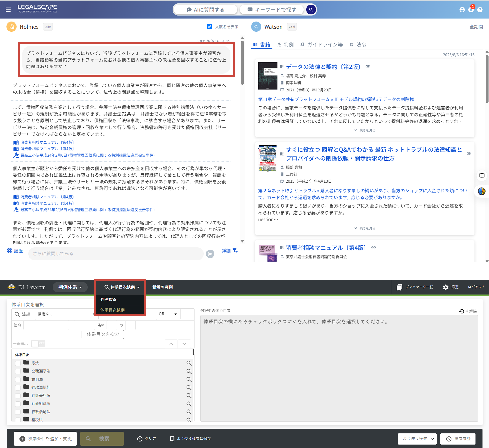Check the box beside 公職選挙法
The width and height of the screenshot is (489, 448).
18,371
